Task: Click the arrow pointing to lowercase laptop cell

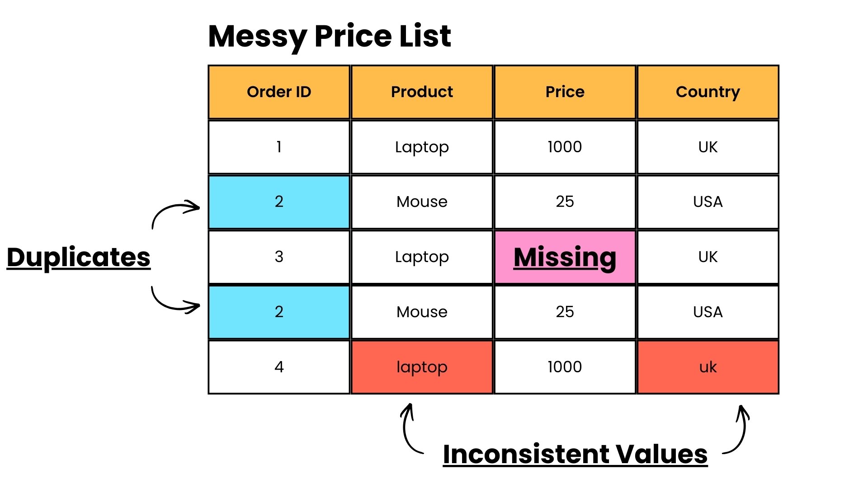Action: (x=409, y=428)
